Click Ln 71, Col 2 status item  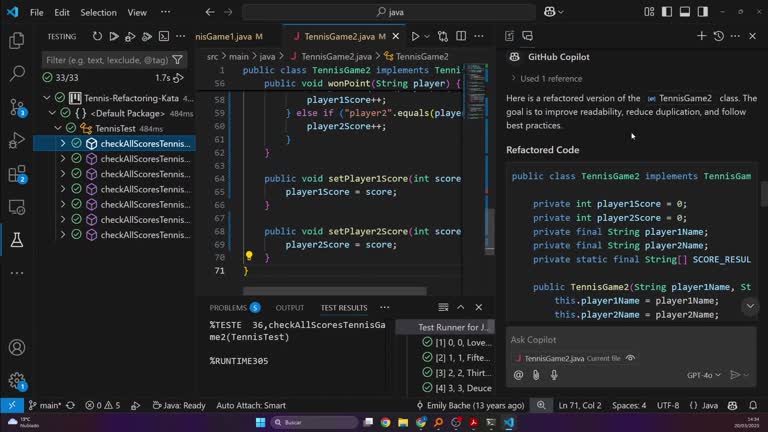(x=580, y=405)
